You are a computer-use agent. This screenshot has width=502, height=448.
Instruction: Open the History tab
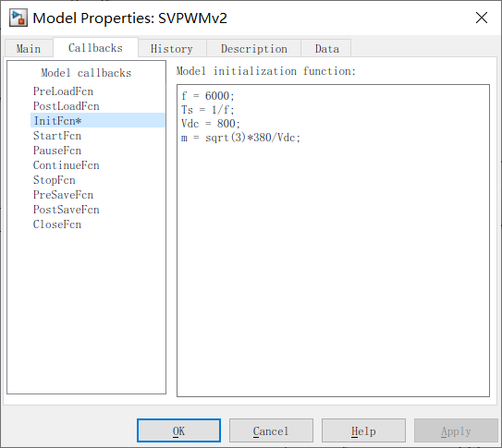pyautogui.click(x=172, y=49)
